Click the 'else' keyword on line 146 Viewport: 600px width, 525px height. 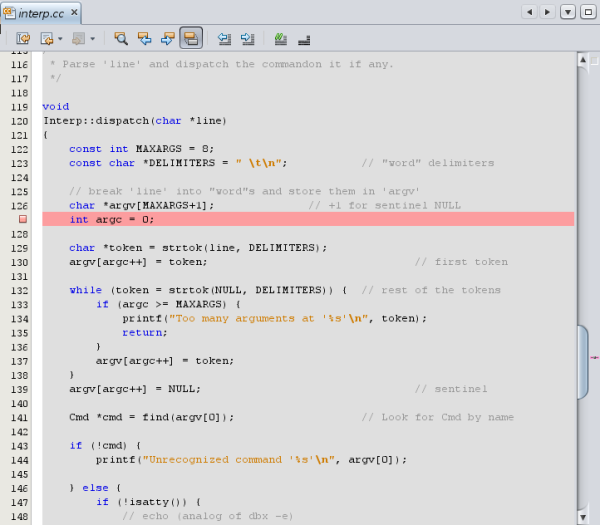click(95, 488)
